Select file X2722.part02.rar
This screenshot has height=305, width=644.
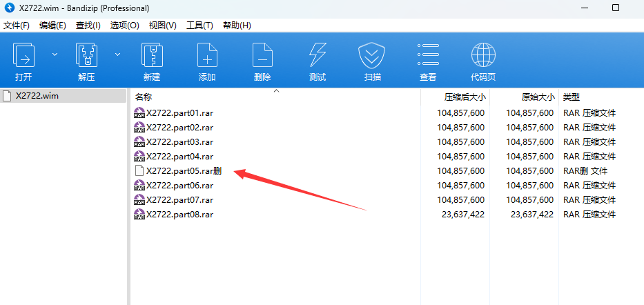tap(179, 127)
